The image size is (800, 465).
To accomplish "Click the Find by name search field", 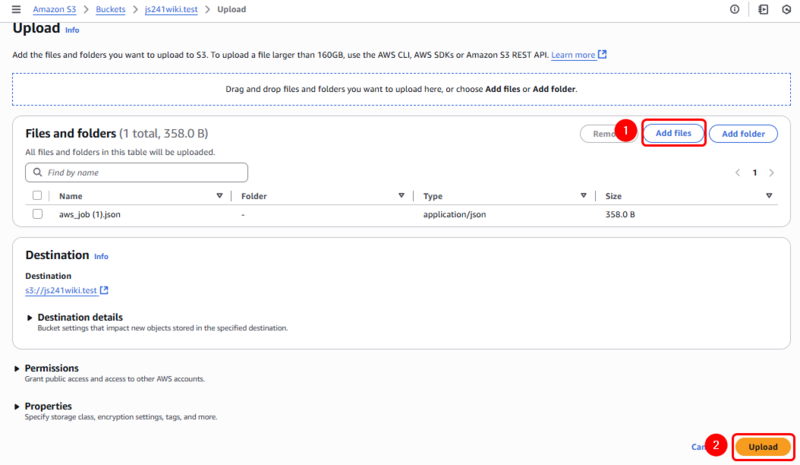I will tap(137, 173).
